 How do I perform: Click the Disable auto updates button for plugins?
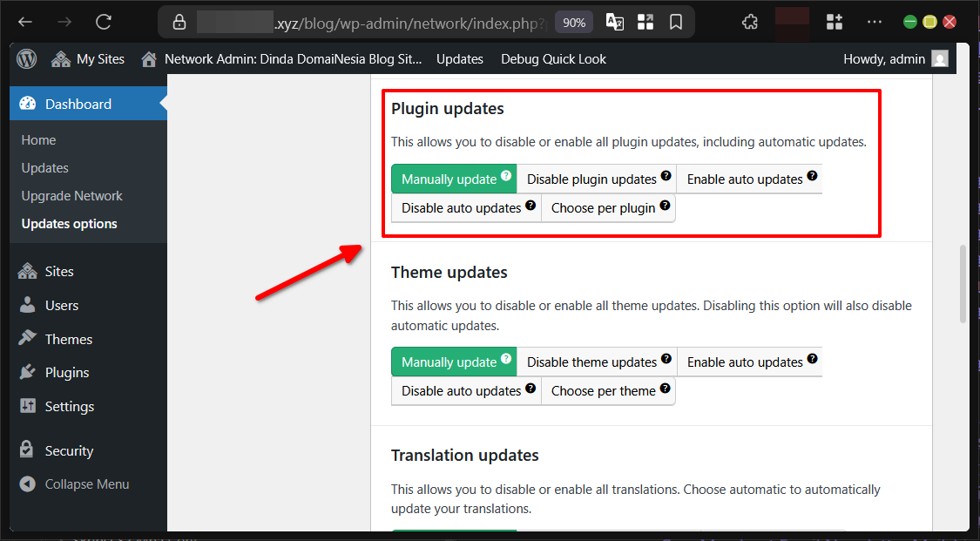pyautogui.click(x=459, y=207)
